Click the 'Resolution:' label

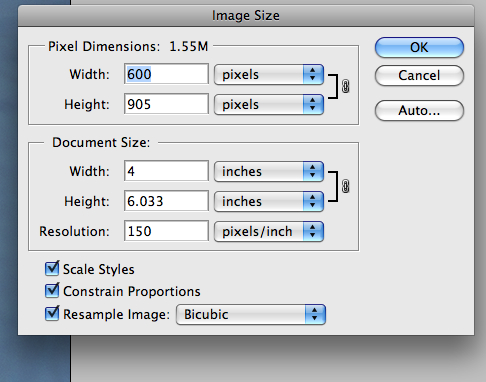(74, 231)
